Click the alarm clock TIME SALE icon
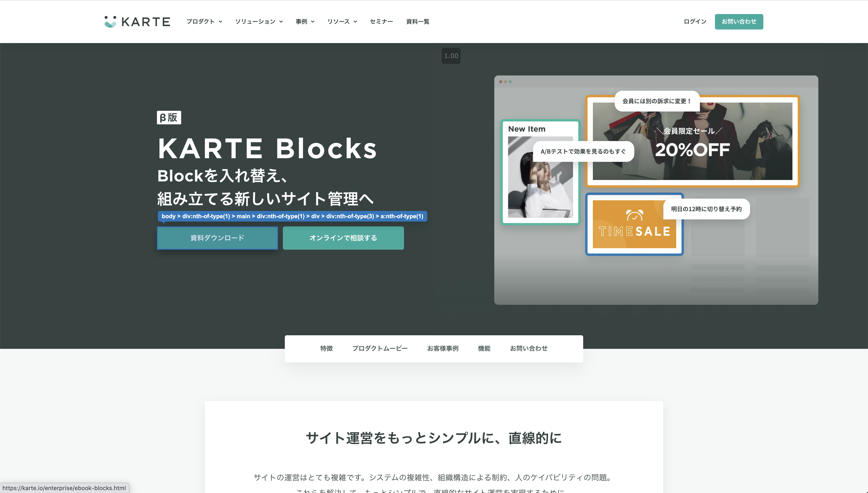868x493 pixels. (634, 215)
